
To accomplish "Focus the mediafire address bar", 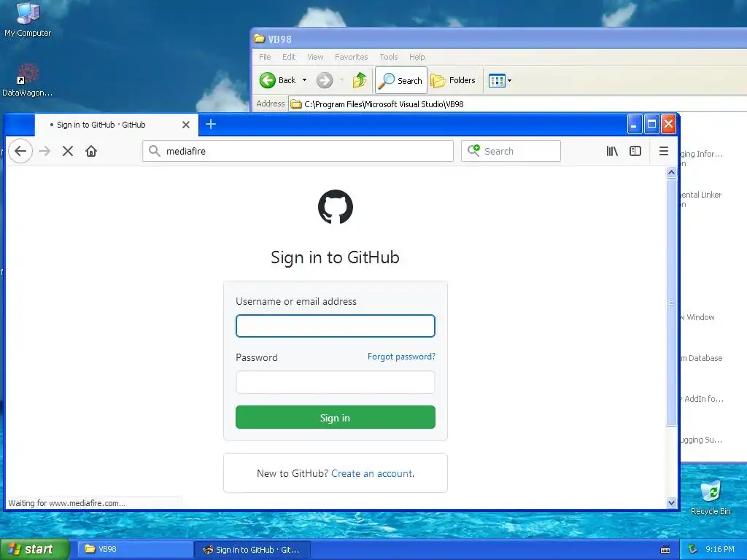I will (x=298, y=151).
